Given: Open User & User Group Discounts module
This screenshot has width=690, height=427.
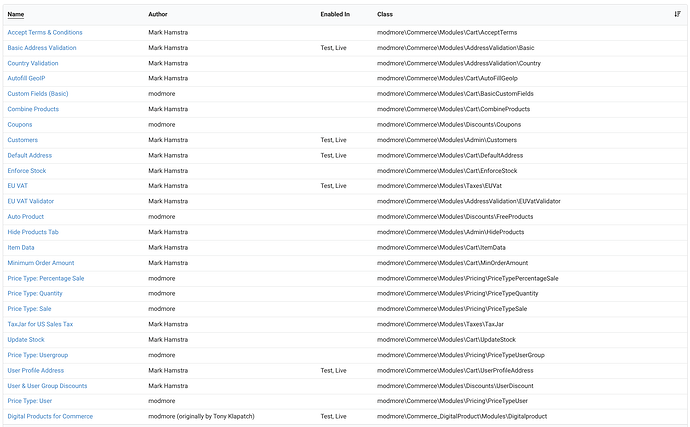Looking at the screenshot, I should 48,385.
